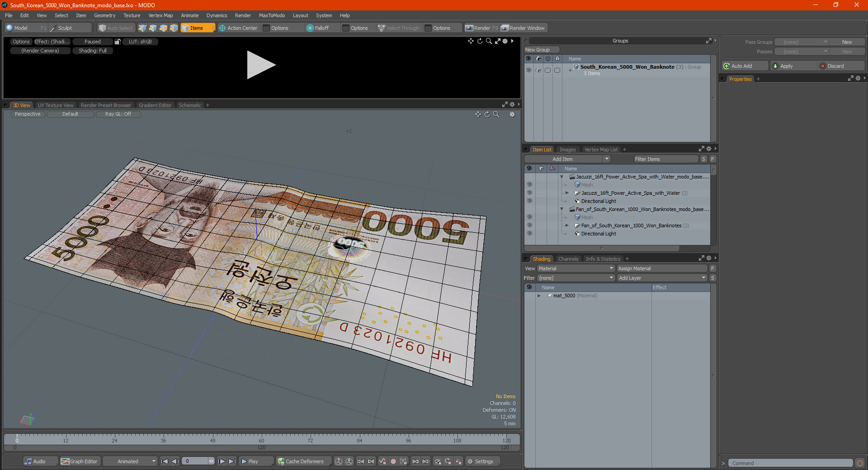The image size is (868, 470).
Task: Click the large play icon in render preview
Action: tap(261, 65)
